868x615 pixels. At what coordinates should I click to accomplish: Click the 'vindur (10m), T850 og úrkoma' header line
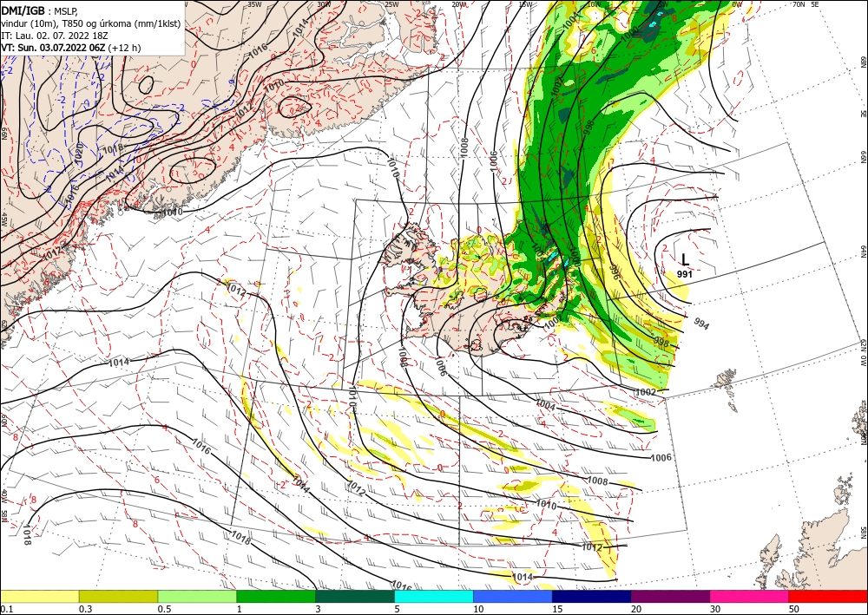point(91,23)
